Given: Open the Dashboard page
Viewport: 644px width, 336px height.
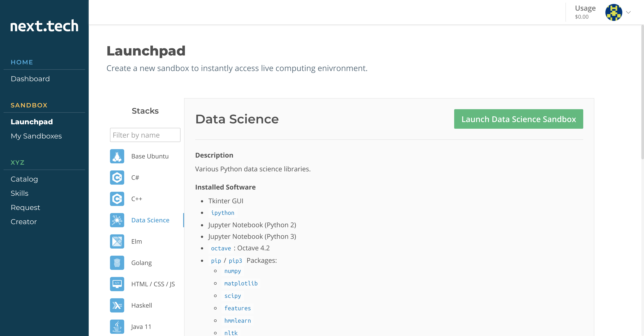Looking at the screenshot, I should pyautogui.click(x=30, y=79).
